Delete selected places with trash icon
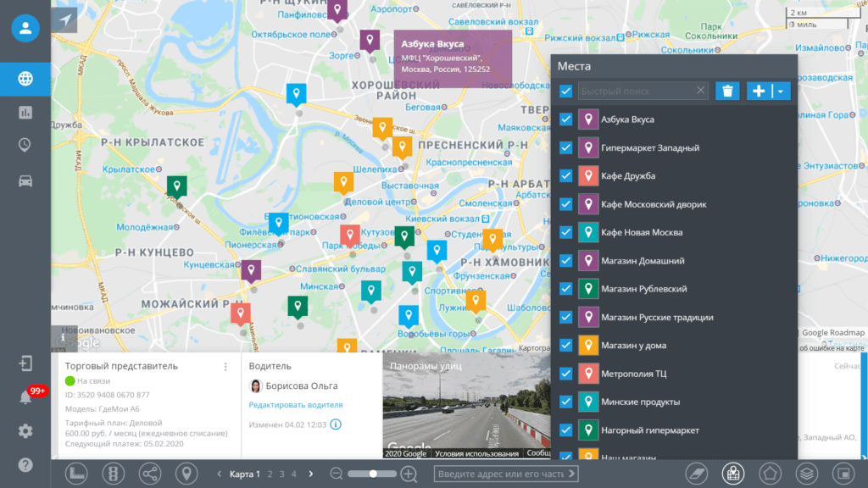868x488 pixels. 727,91
